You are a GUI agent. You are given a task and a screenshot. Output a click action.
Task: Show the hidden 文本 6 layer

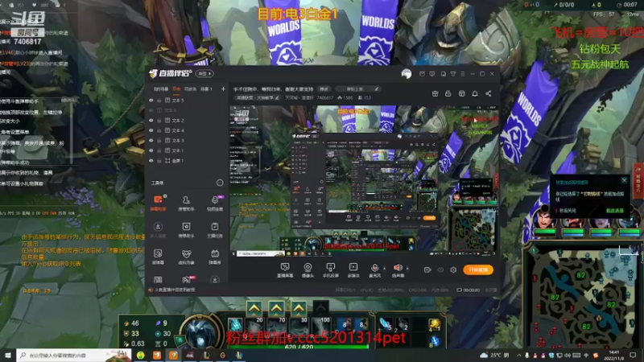point(151,110)
